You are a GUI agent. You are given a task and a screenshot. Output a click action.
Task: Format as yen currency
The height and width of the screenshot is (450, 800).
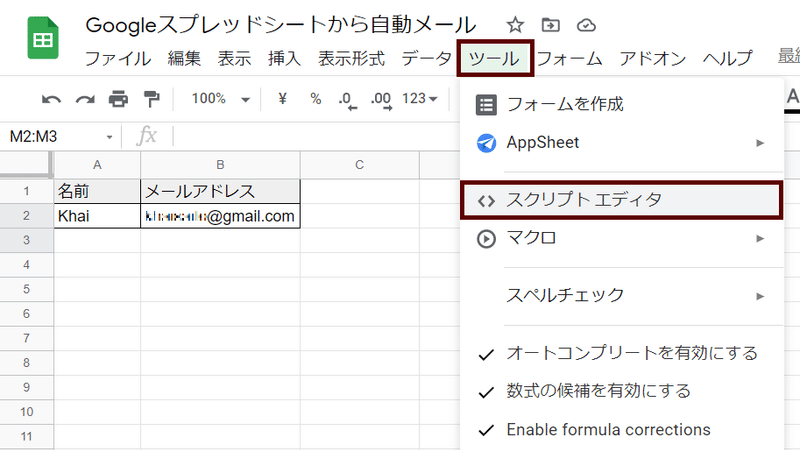pos(282,98)
